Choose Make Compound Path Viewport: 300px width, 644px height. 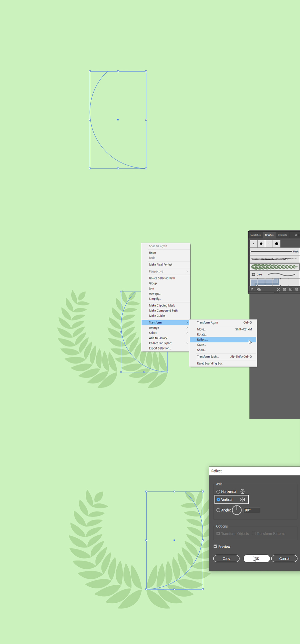165,311
